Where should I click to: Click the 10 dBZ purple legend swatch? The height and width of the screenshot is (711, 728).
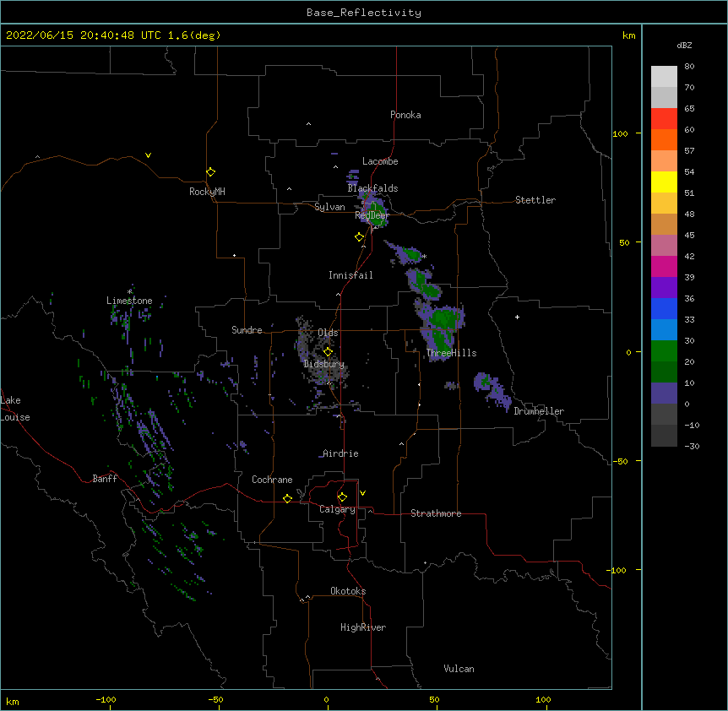(664, 393)
